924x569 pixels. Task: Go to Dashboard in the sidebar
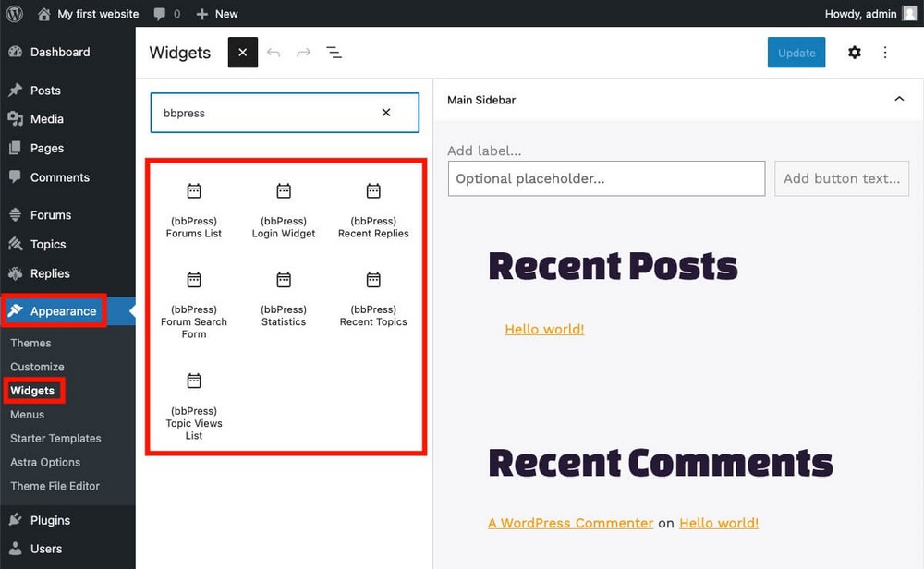click(x=60, y=52)
